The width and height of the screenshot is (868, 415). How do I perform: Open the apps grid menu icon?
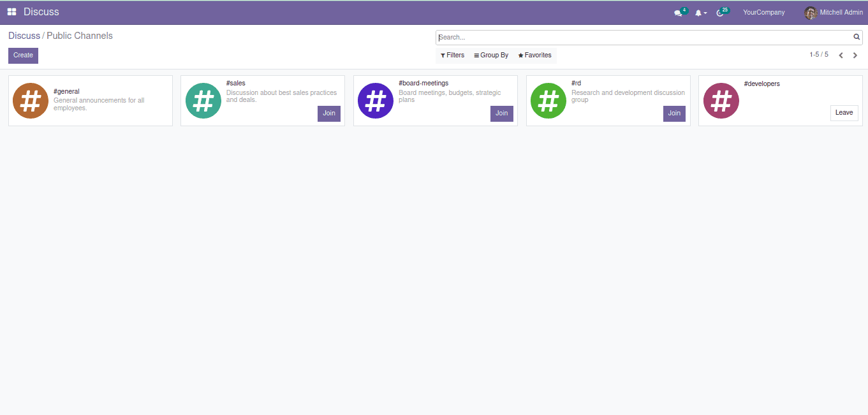point(11,12)
